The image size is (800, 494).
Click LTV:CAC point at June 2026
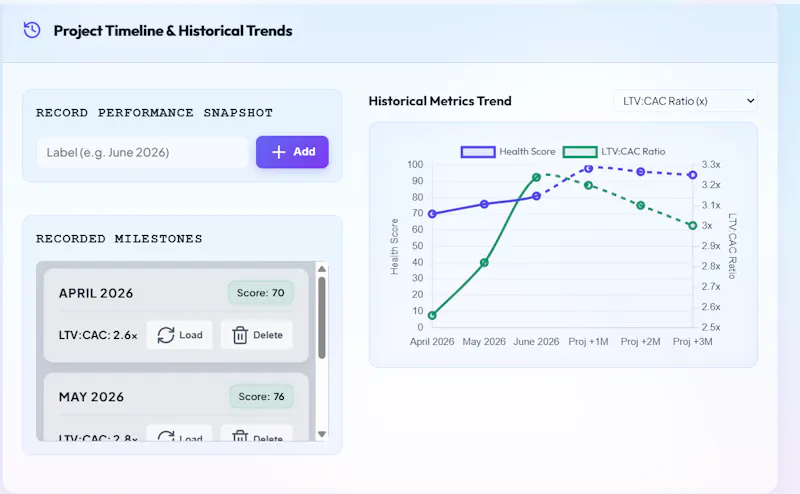pos(536,177)
